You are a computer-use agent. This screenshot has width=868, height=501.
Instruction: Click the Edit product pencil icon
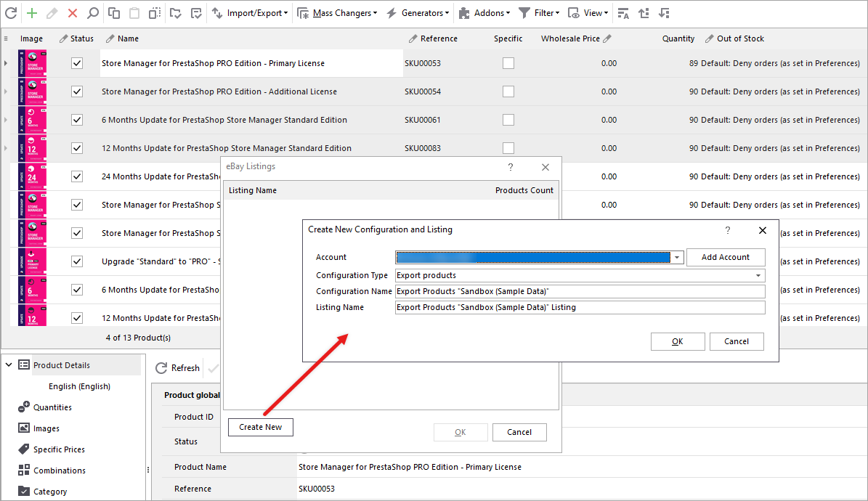tap(52, 13)
